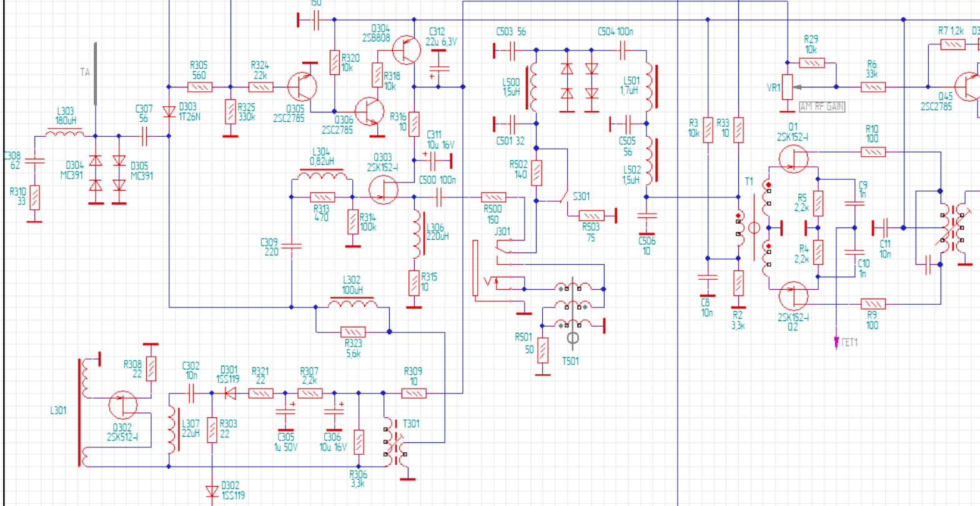Select the D303 1T26N diode symbol

click(x=169, y=112)
